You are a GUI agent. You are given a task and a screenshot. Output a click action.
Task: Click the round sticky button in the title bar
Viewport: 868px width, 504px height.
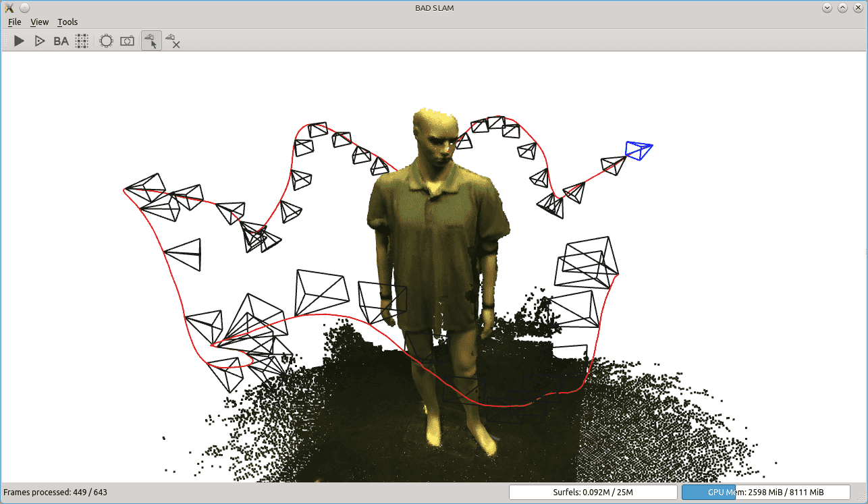coord(24,7)
